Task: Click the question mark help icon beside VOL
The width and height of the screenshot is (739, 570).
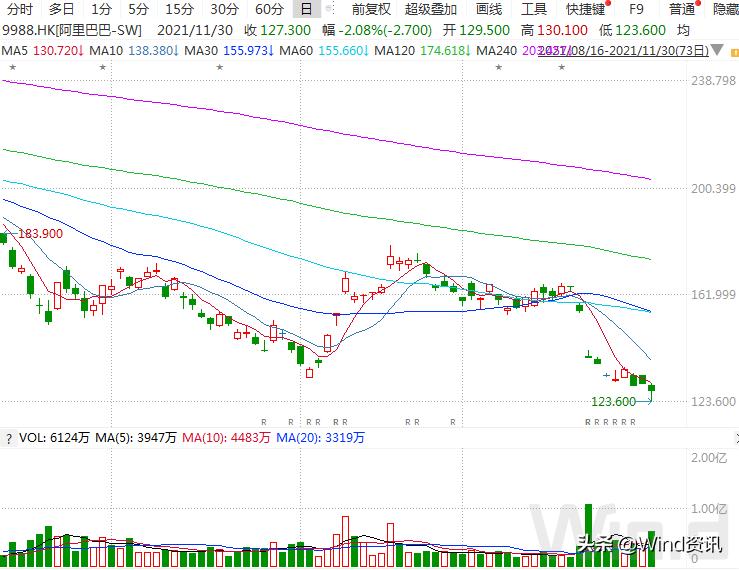Action: (8, 439)
